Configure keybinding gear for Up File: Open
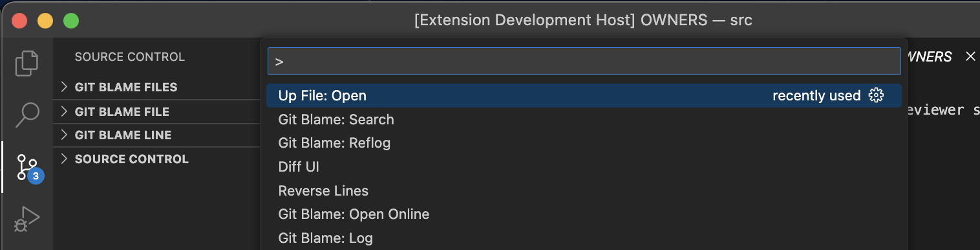 click(x=876, y=96)
